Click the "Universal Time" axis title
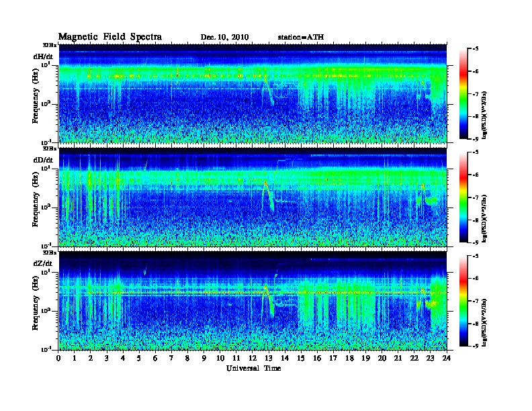The height and width of the screenshot is (411, 532). [253, 368]
